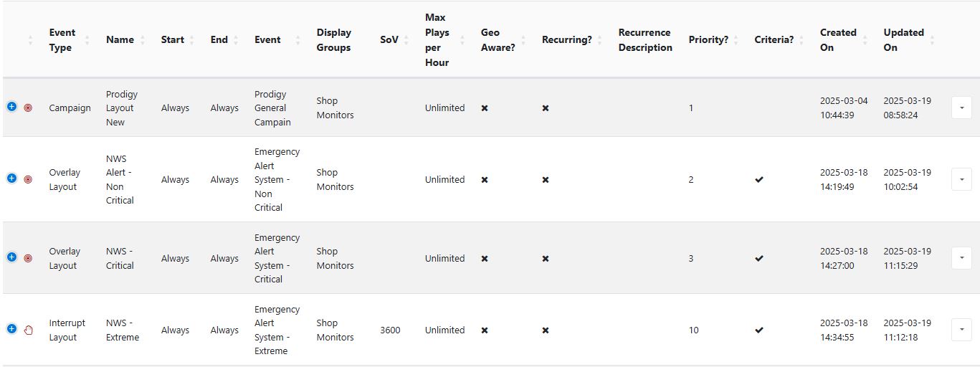
Task: Click target icon for NWS Alert - Non Critical
Action: [28, 179]
